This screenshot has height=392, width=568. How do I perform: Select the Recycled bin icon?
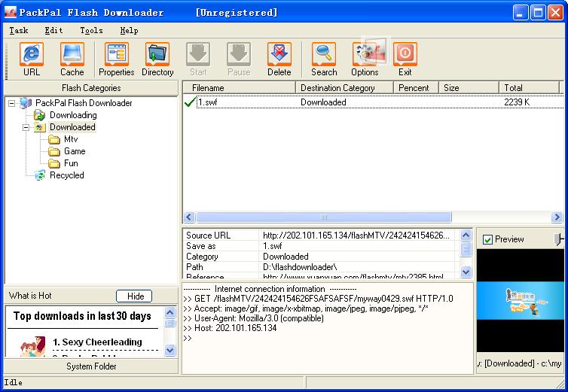click(x=39, y=175)
